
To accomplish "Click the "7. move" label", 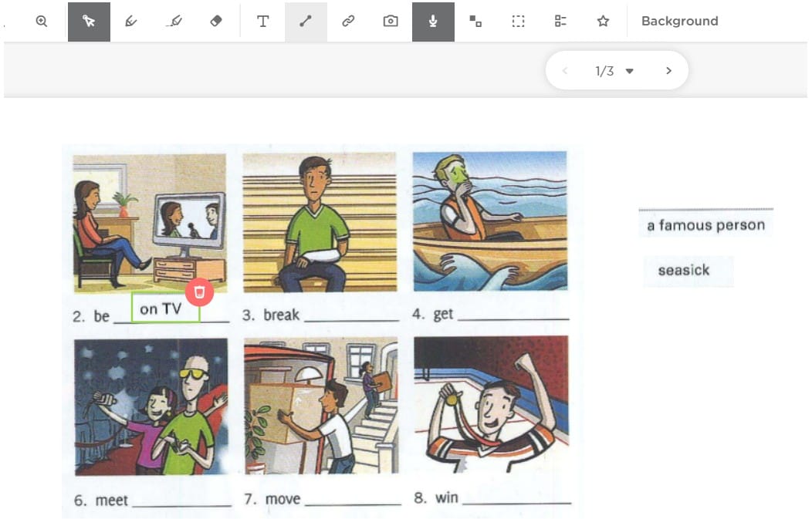I will [x=272, y=499].
